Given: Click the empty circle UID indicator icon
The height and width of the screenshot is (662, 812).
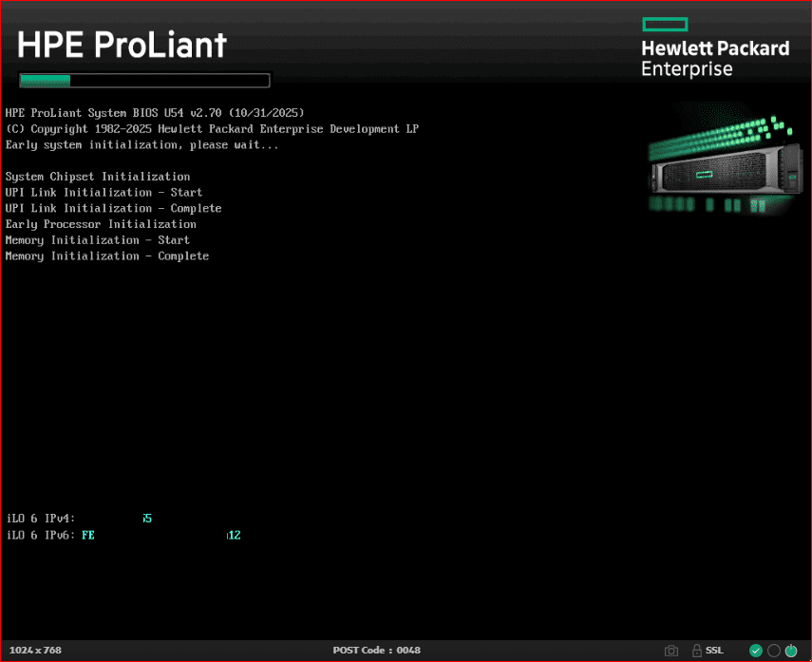Looking at the screenshot, I should pyautogui.click(x=773, y=651).
